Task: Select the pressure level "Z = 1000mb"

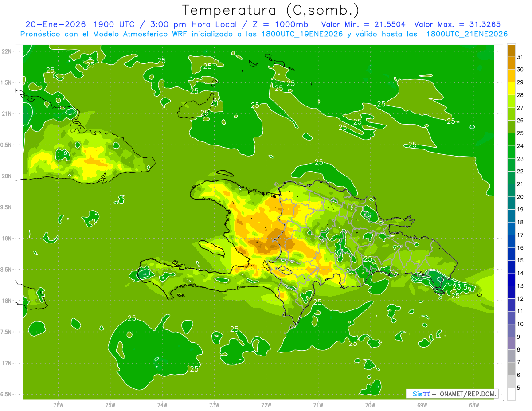Action: click(x=280, y=24)
